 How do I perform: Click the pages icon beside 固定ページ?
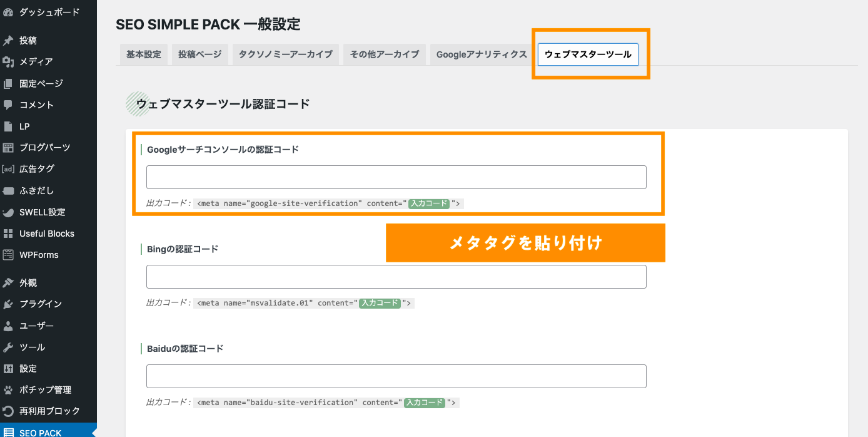tap(8, 83)
